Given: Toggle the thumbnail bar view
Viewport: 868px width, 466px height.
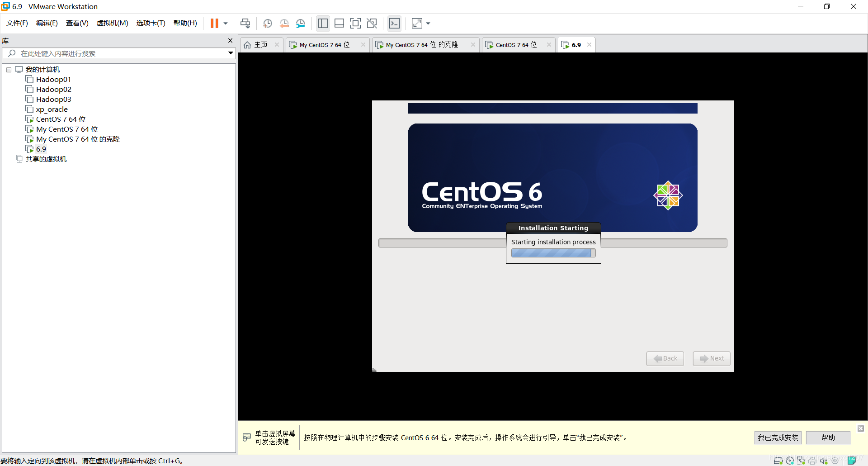Looking at the screenshot, I should 339,24.
